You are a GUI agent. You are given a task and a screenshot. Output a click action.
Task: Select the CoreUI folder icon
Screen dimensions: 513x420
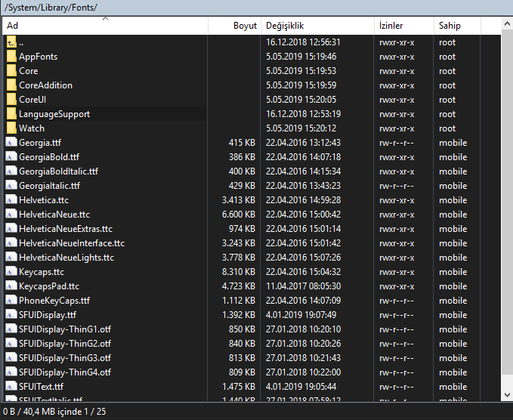pyautogui.click(x=11, y=100)
